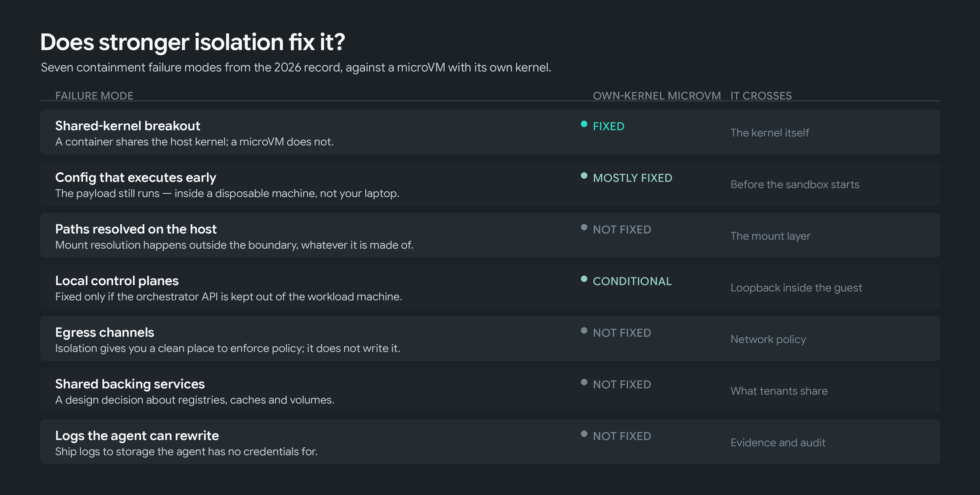The image size is (980, 495).
Task: Click 'Shared backing services' row title
Action: pyautogui.click(x=130, y=384)
